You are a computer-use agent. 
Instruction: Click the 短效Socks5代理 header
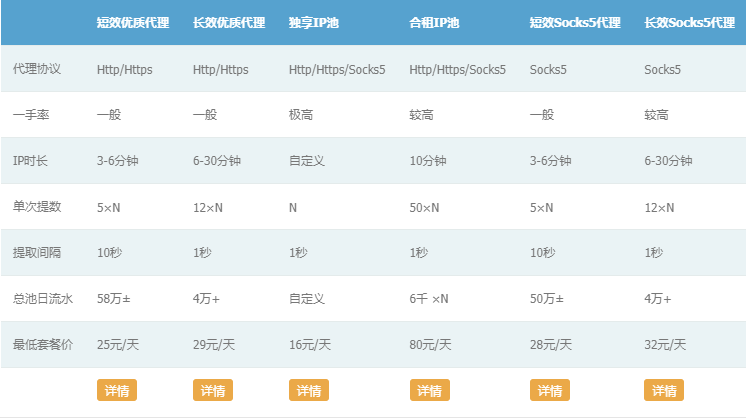pyautogui.click(x=575, y=22)
